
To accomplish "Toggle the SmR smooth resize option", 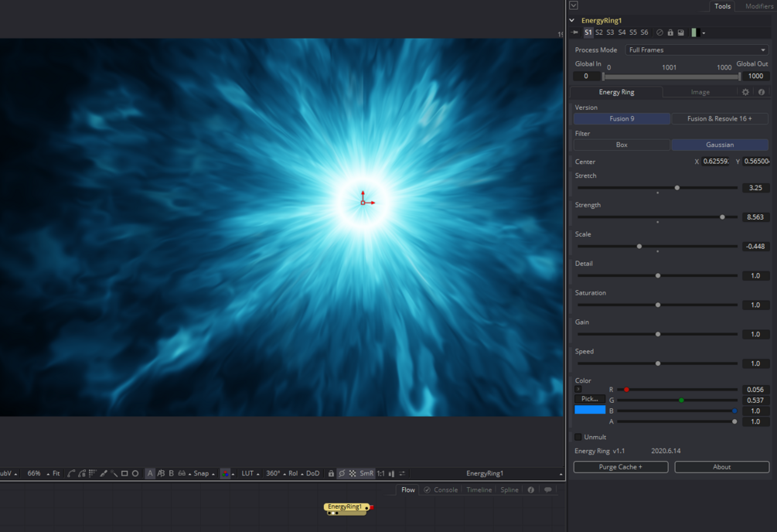I will [366, 473].
